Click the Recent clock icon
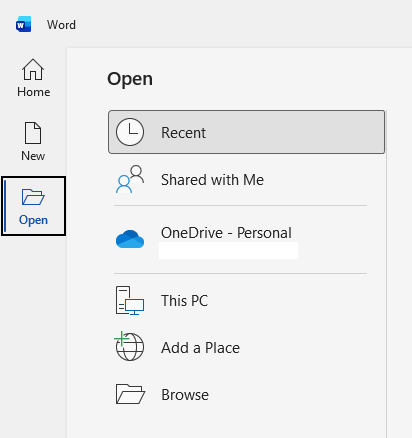This screenshot has width=412, height=438. (130, 132)
